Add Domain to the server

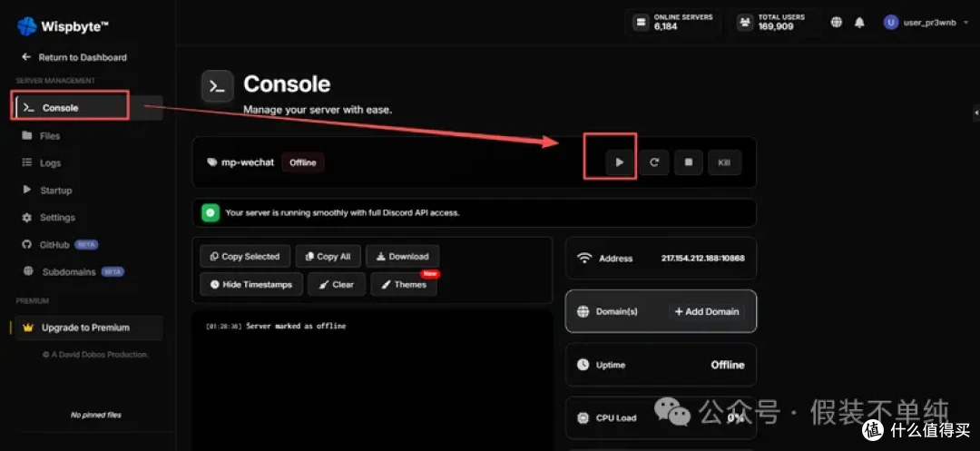click(706, 311)
